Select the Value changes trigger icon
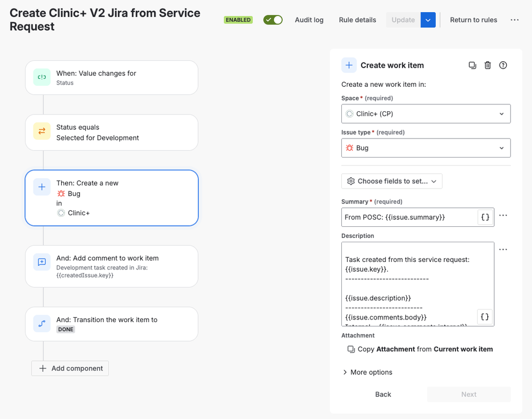 click(x=42, y=77)
